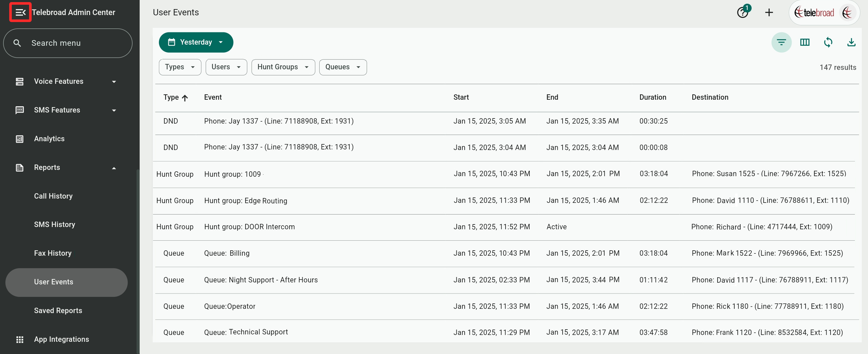Open the Yesterday date range dropdown
This screenshot has height=354, width=868.
pos(196,43)
